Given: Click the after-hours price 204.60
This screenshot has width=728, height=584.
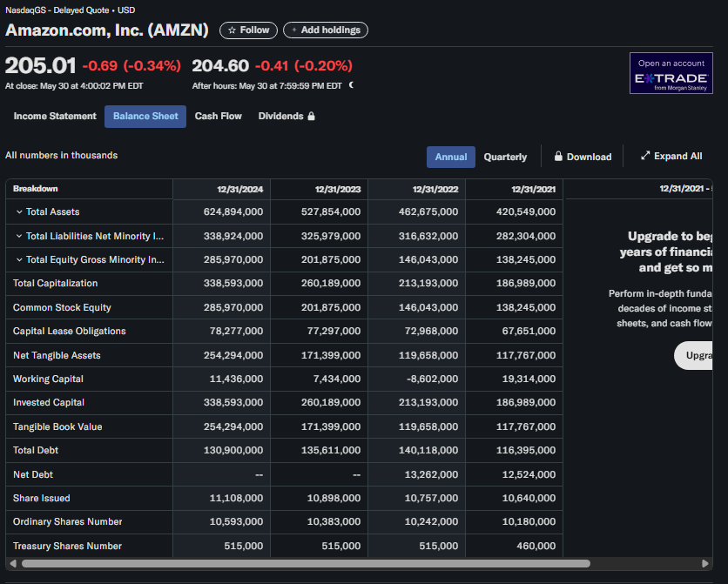Looking at the screenshot, I should pyautogui.click(x=220, y=66).
